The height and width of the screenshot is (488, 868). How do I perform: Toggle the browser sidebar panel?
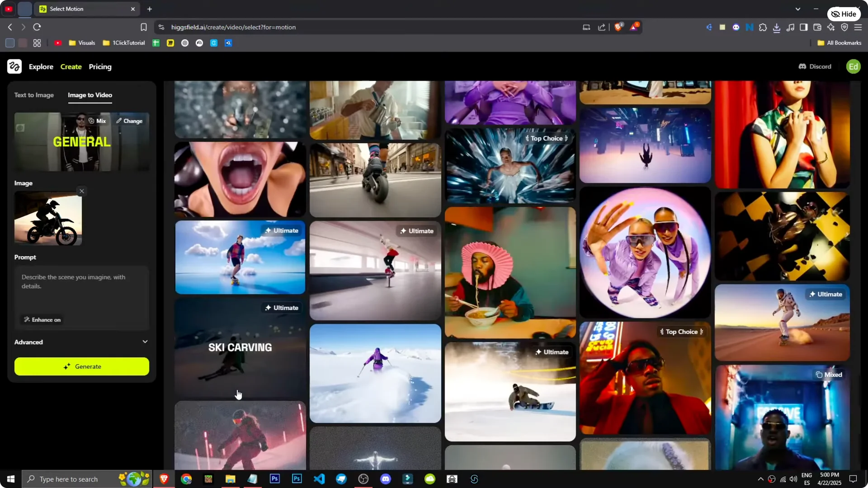coord(803,27)
